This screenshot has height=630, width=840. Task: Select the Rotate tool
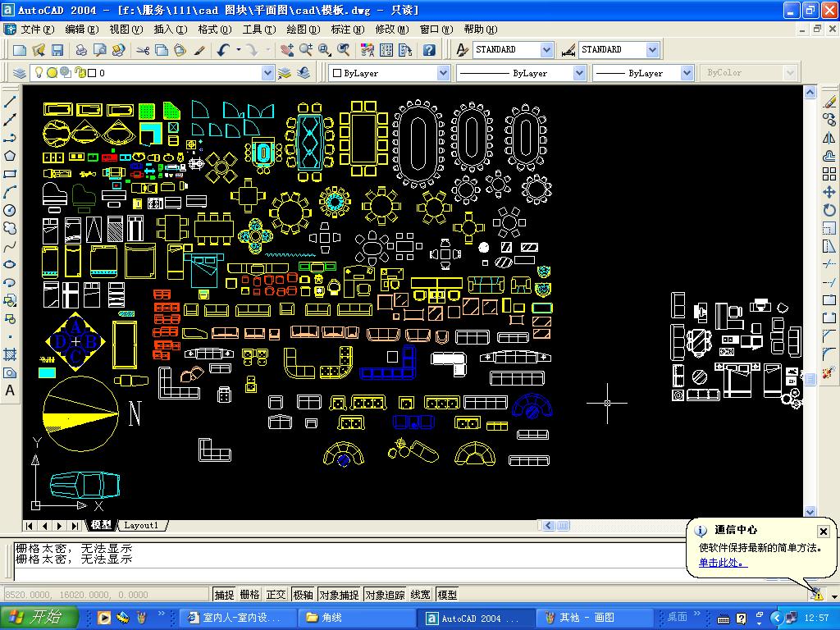(829, 211)
